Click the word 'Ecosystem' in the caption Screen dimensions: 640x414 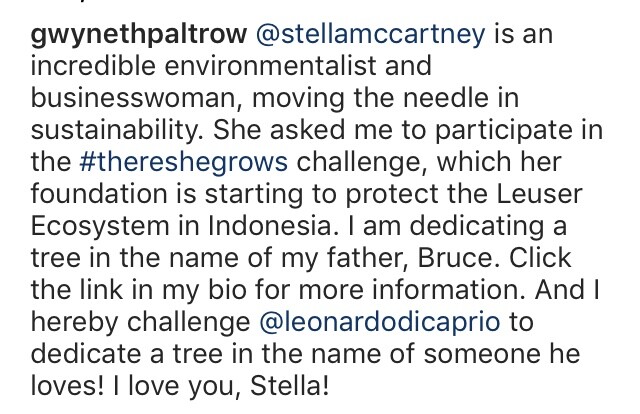[100, 227]
